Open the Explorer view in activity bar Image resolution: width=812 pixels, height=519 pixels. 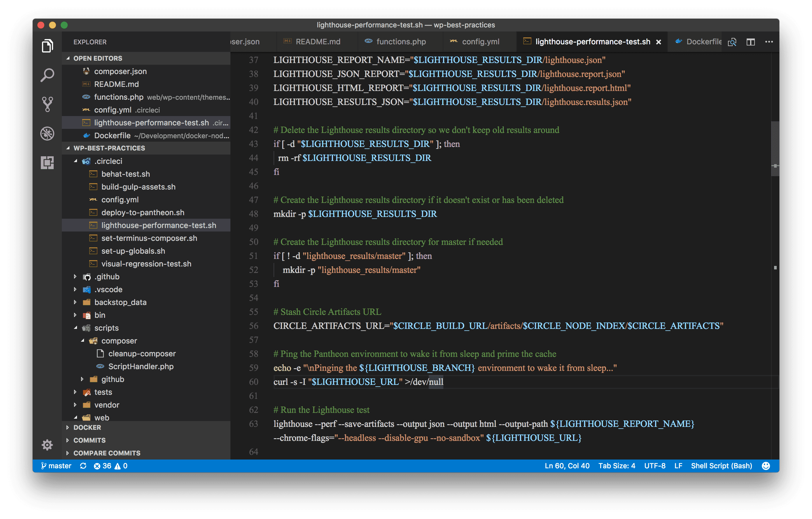47,46
